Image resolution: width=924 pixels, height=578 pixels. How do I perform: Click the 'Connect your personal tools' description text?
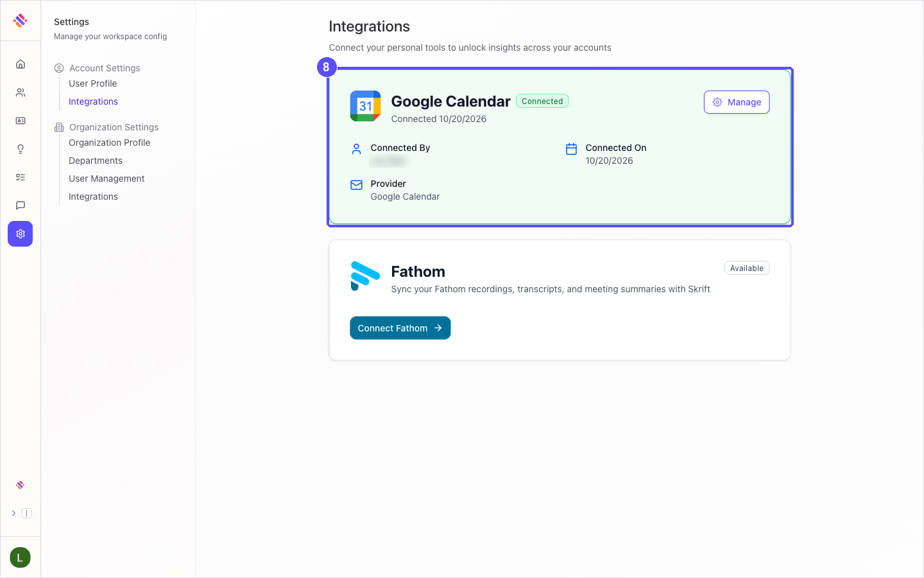(470, 48)
